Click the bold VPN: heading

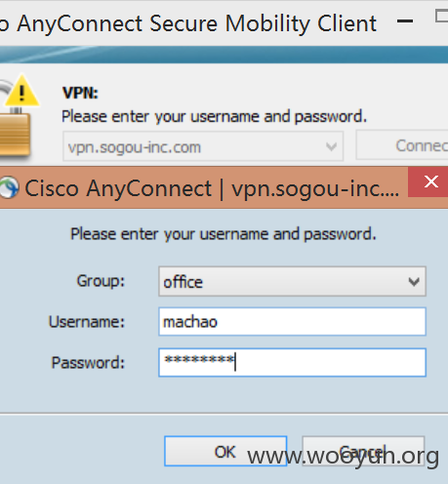80,93
